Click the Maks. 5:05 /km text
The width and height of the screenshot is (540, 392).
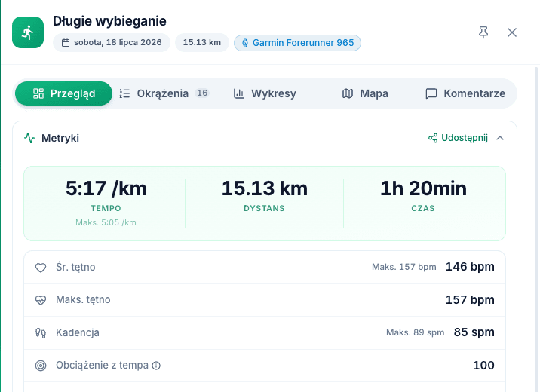106,222
